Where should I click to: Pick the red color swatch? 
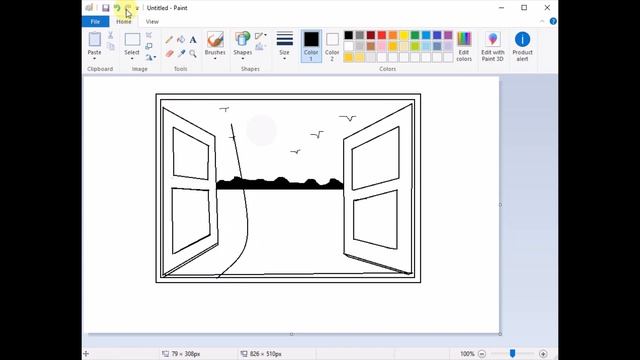point(382,35)
